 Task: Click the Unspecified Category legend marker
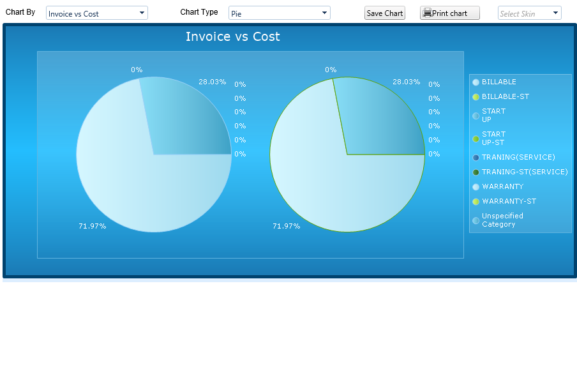click(x=476, y=221)
